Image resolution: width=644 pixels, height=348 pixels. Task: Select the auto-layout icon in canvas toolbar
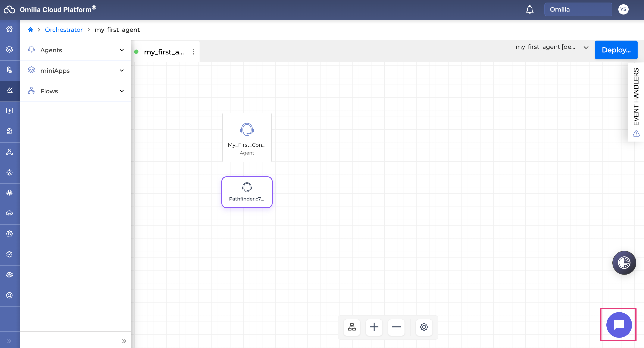(x=352, y=327)
